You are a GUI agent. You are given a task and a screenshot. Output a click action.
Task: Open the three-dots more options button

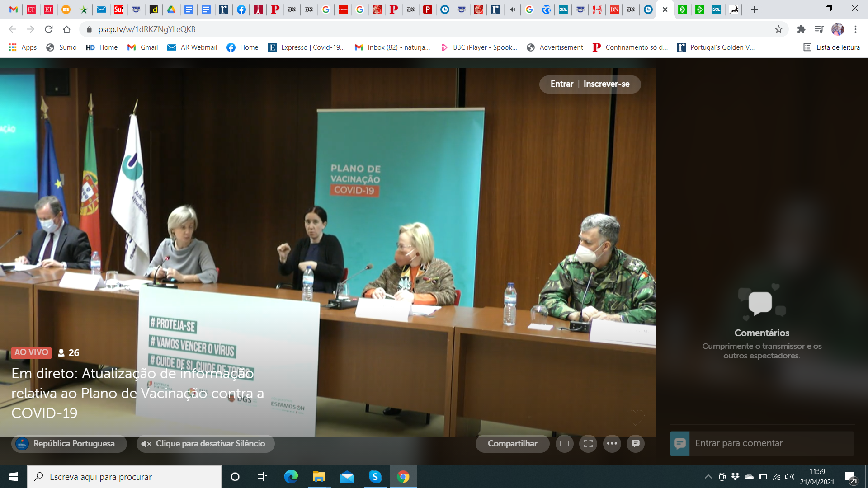pos(612,444)
